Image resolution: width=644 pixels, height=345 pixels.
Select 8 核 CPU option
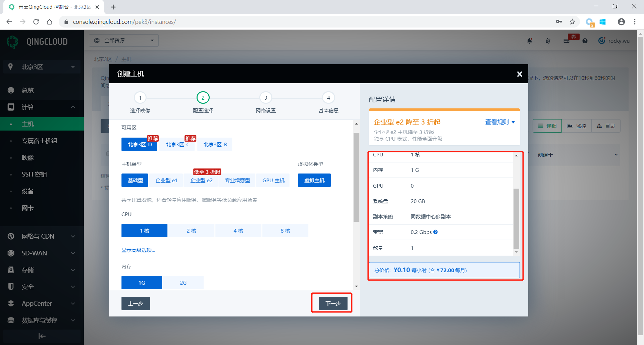tap(285, 231)
